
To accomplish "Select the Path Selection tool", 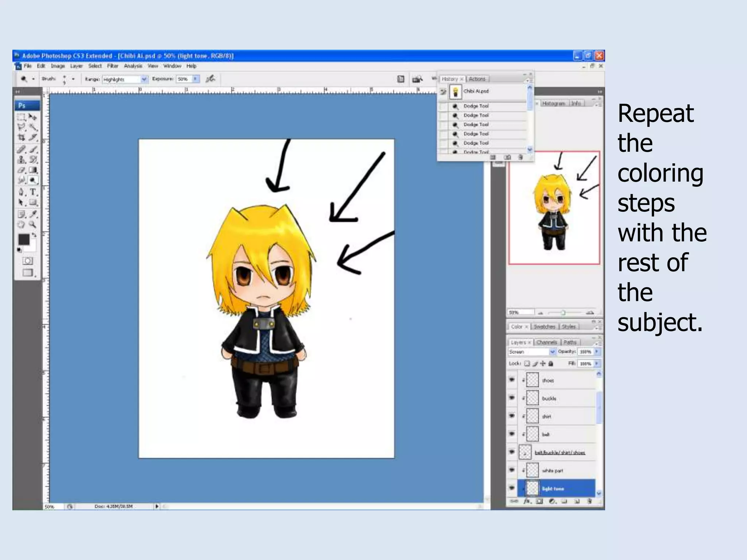I will pyautogui.click(x=22, y=202).
